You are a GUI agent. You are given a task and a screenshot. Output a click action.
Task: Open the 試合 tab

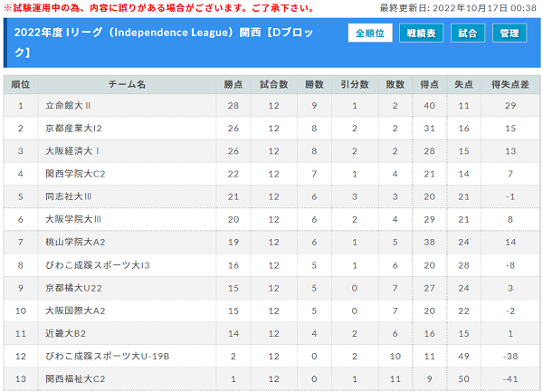(468, 33)
